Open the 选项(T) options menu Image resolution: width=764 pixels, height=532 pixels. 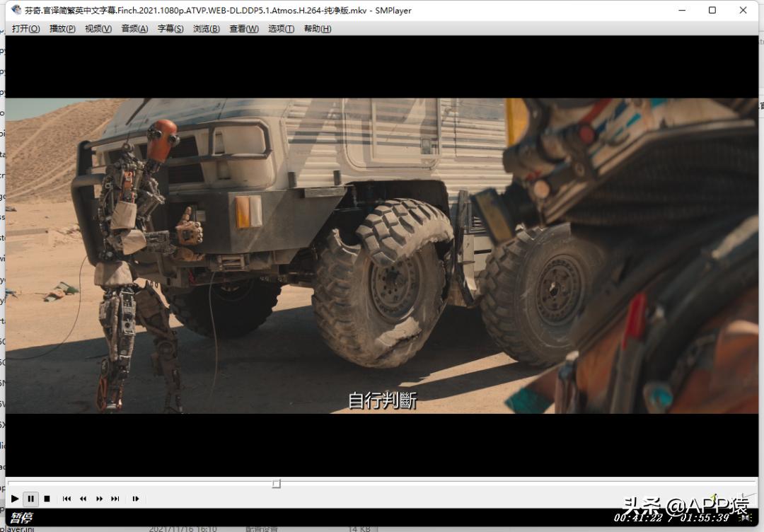(281, 29)
